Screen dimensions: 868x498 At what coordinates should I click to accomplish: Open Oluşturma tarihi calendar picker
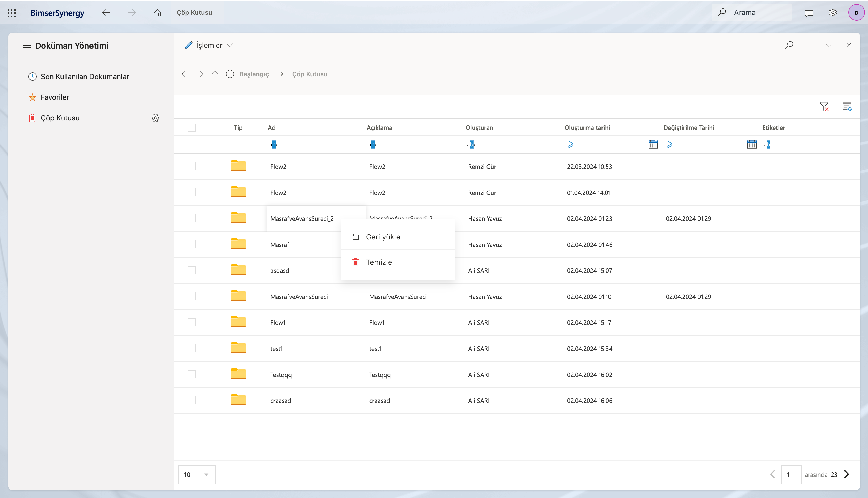(653, 144)
